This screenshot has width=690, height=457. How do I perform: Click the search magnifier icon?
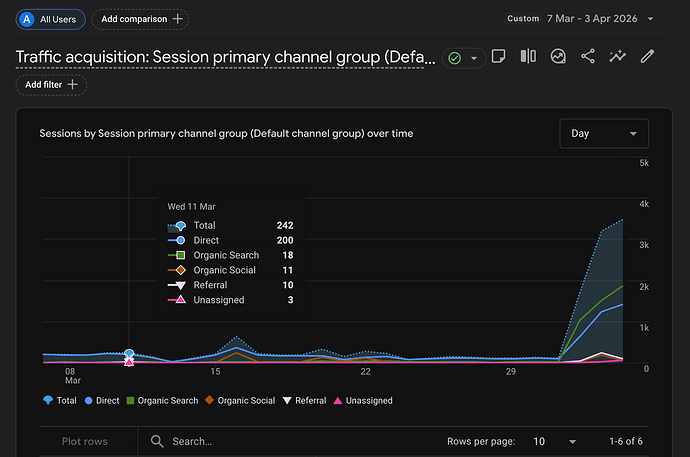pos(157,441)
